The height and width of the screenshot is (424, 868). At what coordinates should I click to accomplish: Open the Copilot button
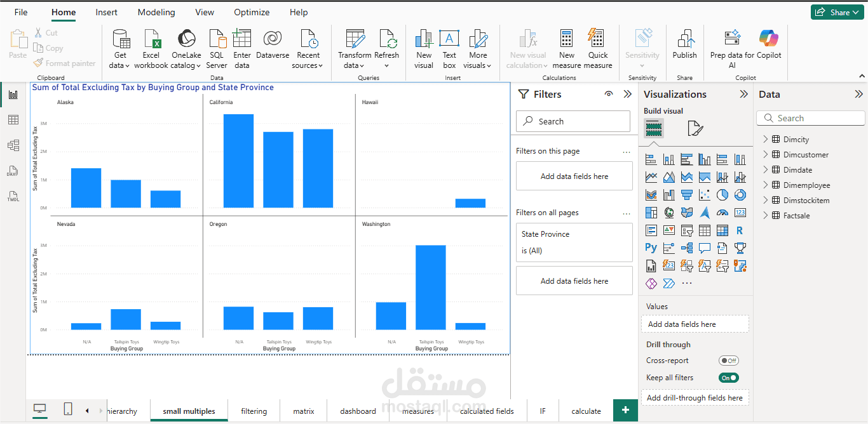pos(769,44)
